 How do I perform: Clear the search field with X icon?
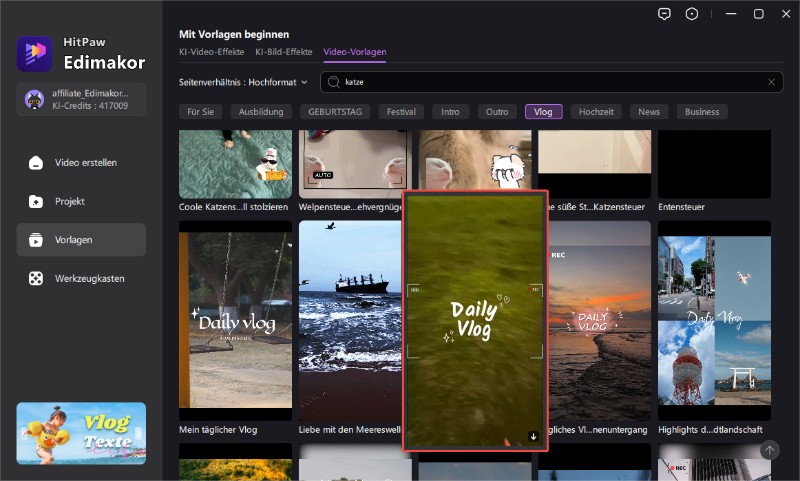pyautogui.click(x=771, y=82)
